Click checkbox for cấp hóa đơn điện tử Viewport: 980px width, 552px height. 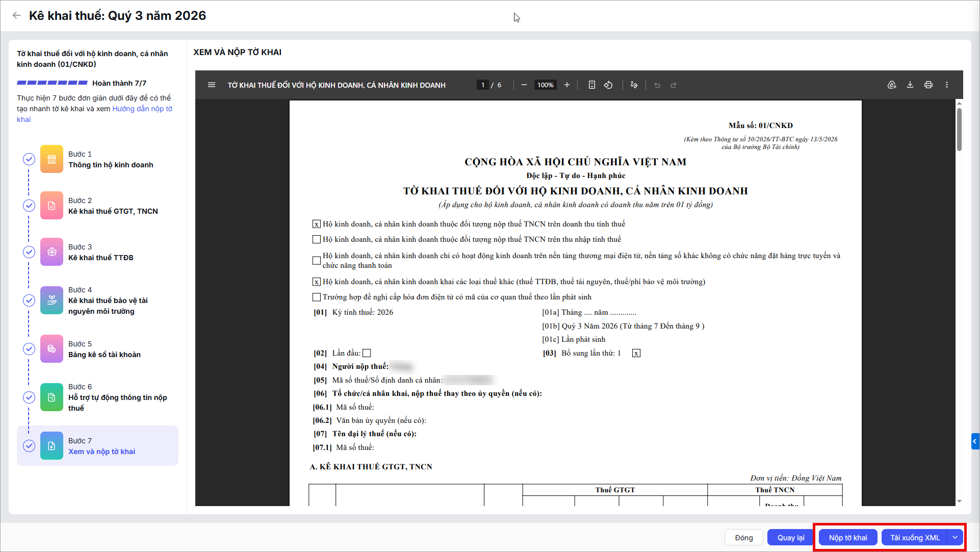(317, 297)
